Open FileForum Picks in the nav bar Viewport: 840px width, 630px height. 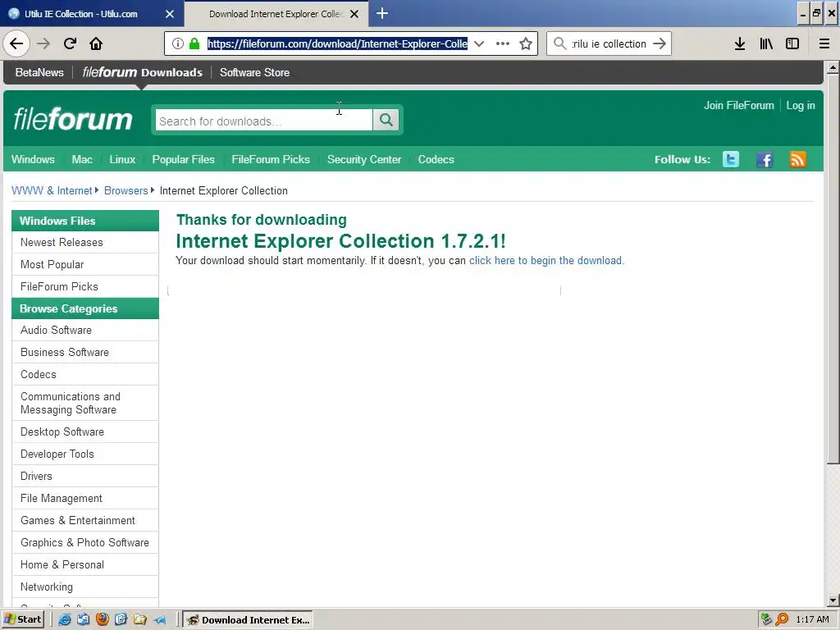(x=271, y=159)
